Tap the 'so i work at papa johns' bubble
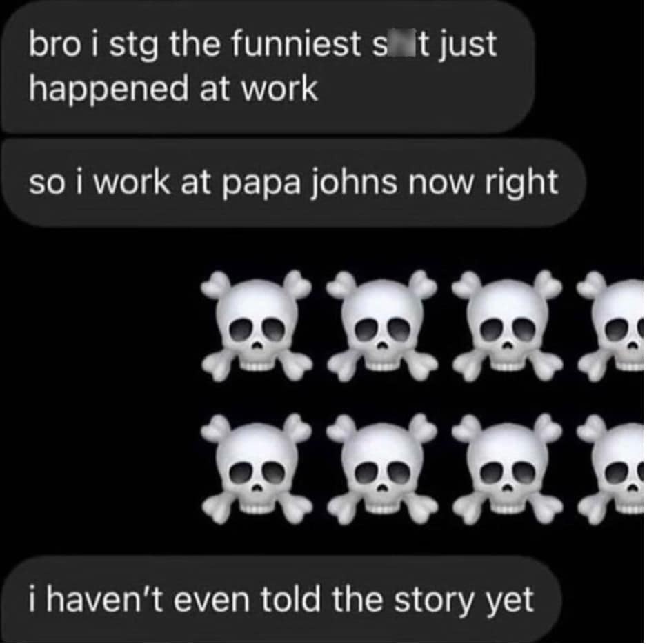 294,183
